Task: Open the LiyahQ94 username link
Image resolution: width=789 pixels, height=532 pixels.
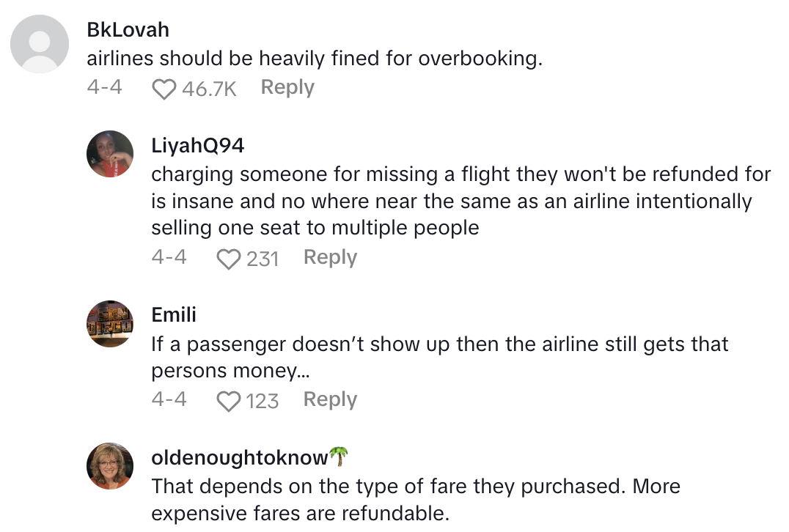Action: coord(197,146)
